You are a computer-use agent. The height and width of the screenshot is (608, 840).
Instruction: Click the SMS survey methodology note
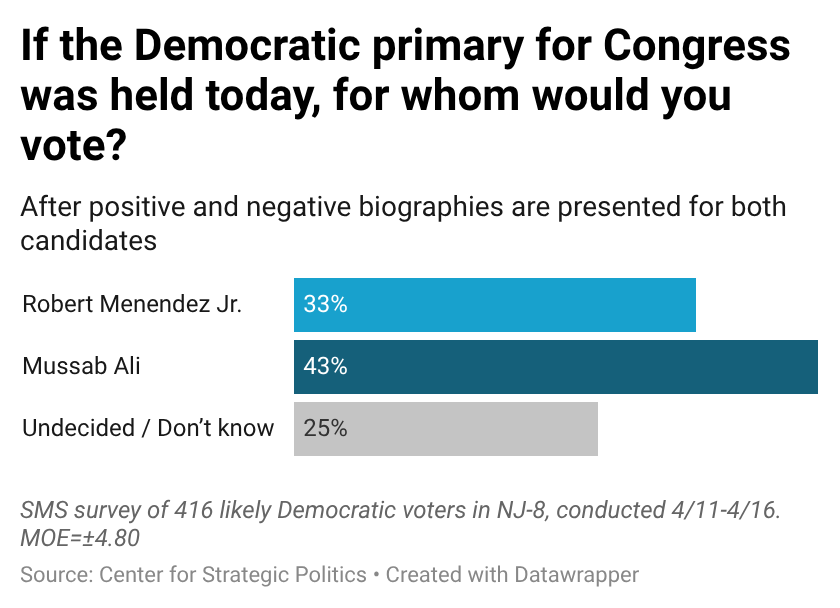(x=400, y=510)
